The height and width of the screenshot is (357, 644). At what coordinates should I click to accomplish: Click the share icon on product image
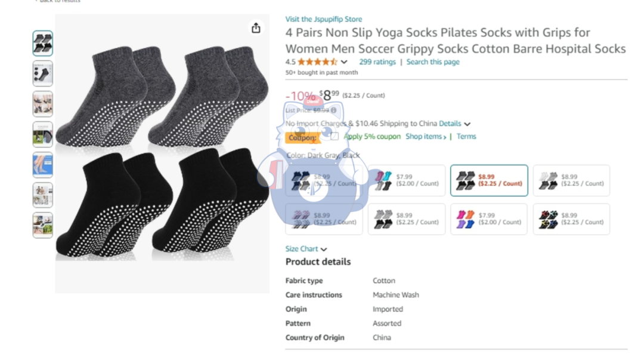click(x=256, y=28)
